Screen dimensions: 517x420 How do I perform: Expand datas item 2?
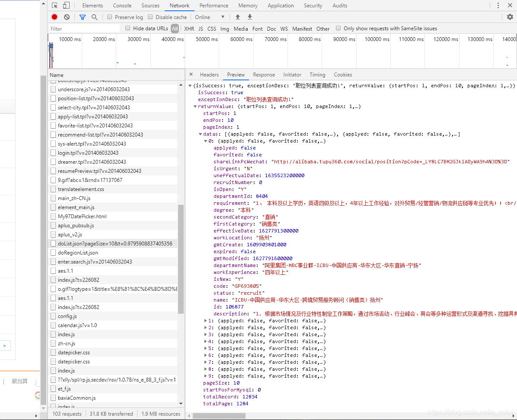pos(205,328)
